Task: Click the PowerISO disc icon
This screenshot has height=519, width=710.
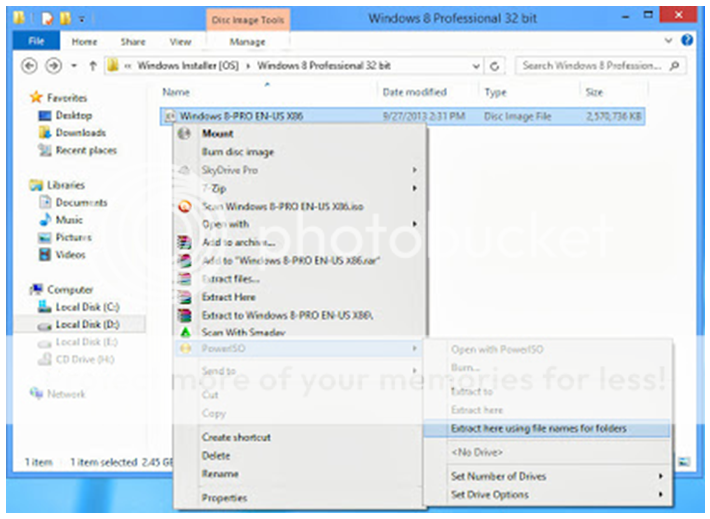Action: coord(185,348)
